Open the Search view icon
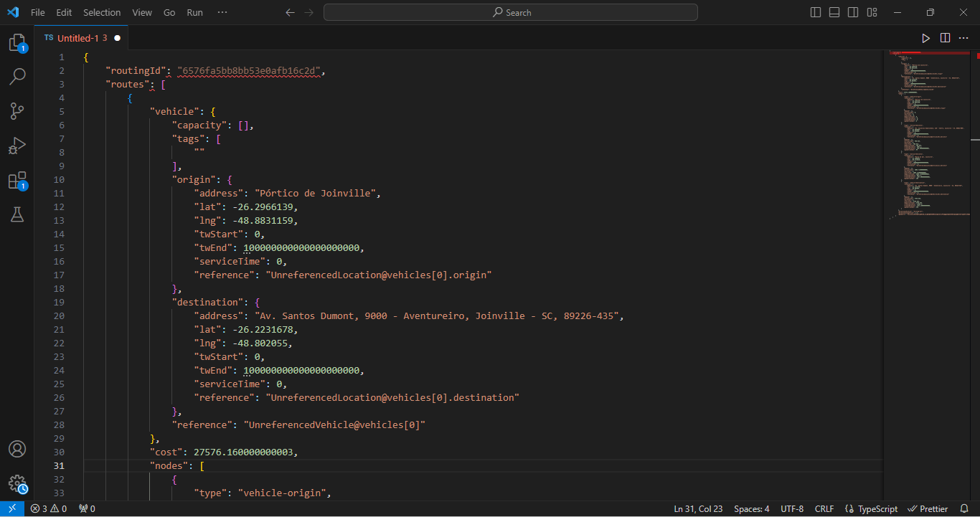 (17, 76)
